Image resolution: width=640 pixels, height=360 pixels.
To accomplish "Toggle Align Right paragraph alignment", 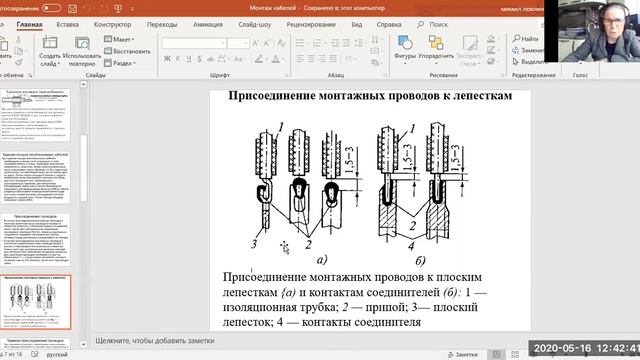I will pyautogui.click(x=322, y=59).
